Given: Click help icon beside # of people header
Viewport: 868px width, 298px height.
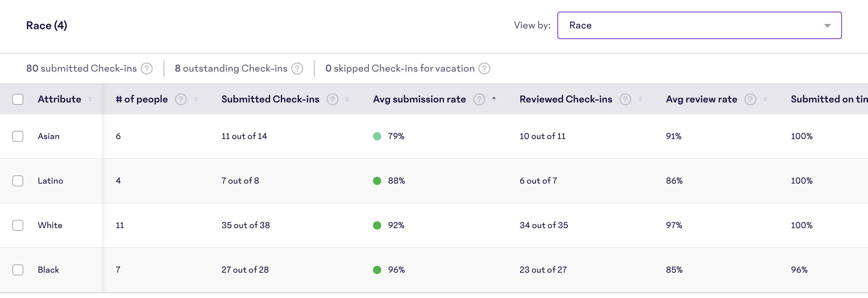Looking at the screenshot, I should click(x=181, y=99).
